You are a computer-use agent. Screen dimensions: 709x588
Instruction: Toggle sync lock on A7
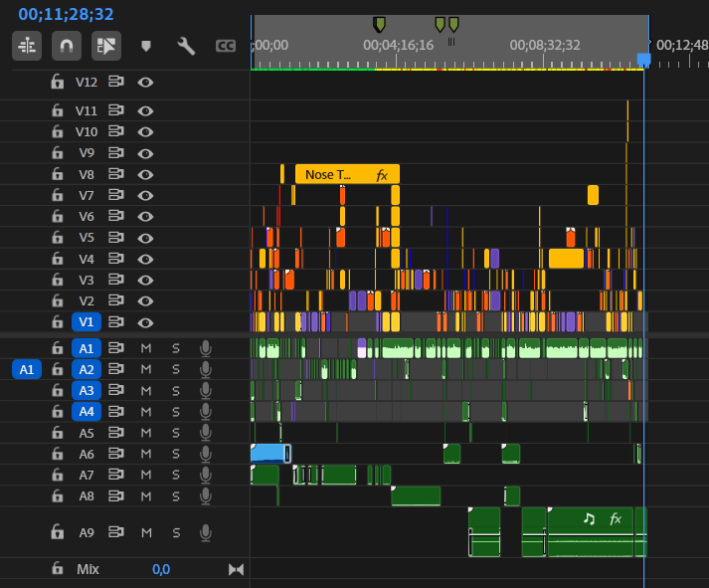[116, 475]
